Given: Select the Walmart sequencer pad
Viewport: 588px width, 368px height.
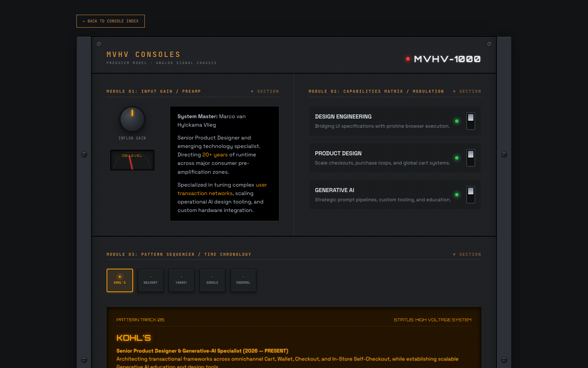Looking at the screenshot, I should click(x=151, y=280).
